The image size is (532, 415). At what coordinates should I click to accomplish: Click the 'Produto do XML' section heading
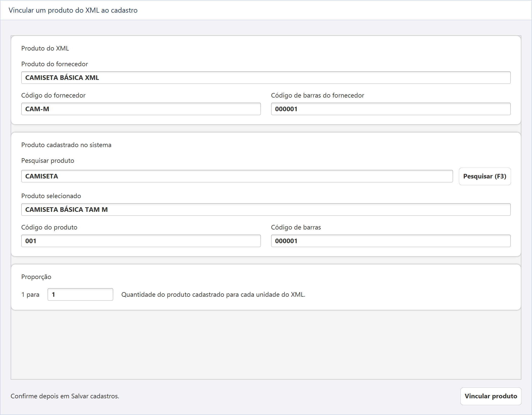(x=45, y=48)
